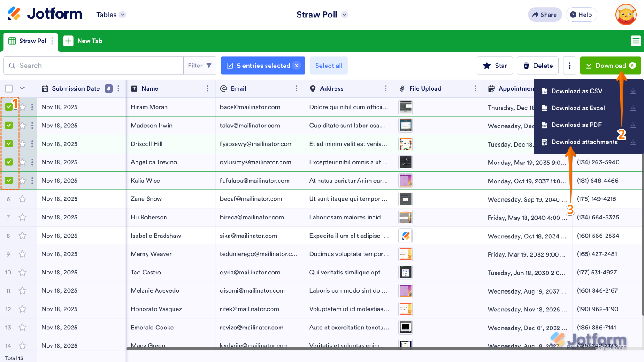This screenshot has height=362, width=644.
Task: Click the trash icon on the Delete button
Action: tap(525, 65)
